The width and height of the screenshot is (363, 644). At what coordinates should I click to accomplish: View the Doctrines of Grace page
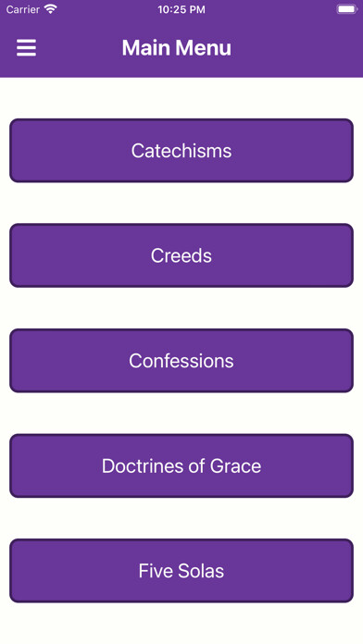coord(181,465)
